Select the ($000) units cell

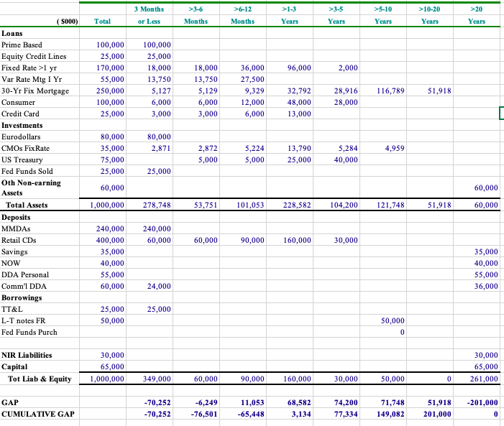coord(67,22)
